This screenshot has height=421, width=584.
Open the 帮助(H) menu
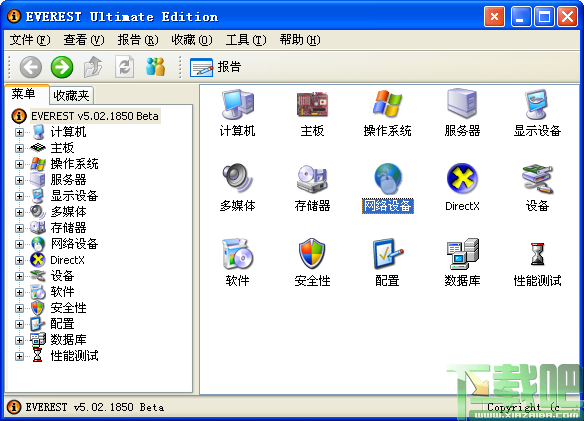300,39
